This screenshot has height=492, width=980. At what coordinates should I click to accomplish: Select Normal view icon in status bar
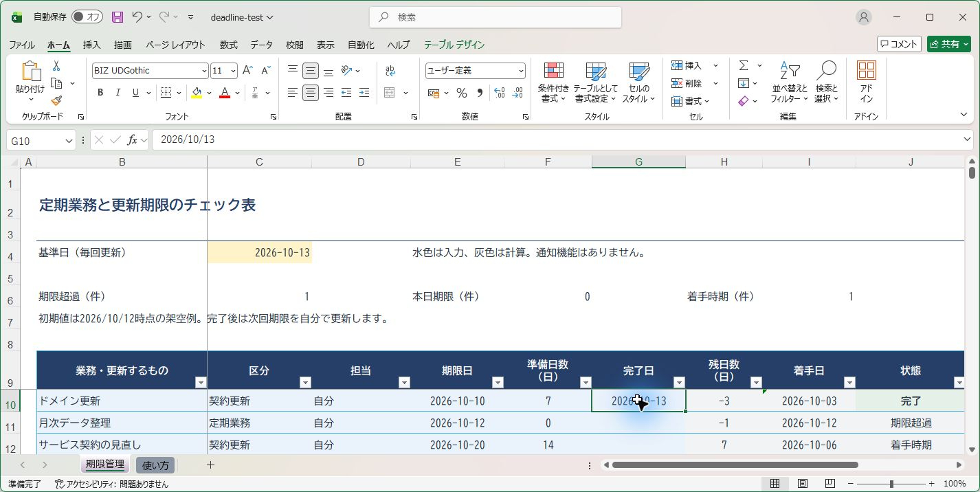pyautogui.click(x=775, y=484)
